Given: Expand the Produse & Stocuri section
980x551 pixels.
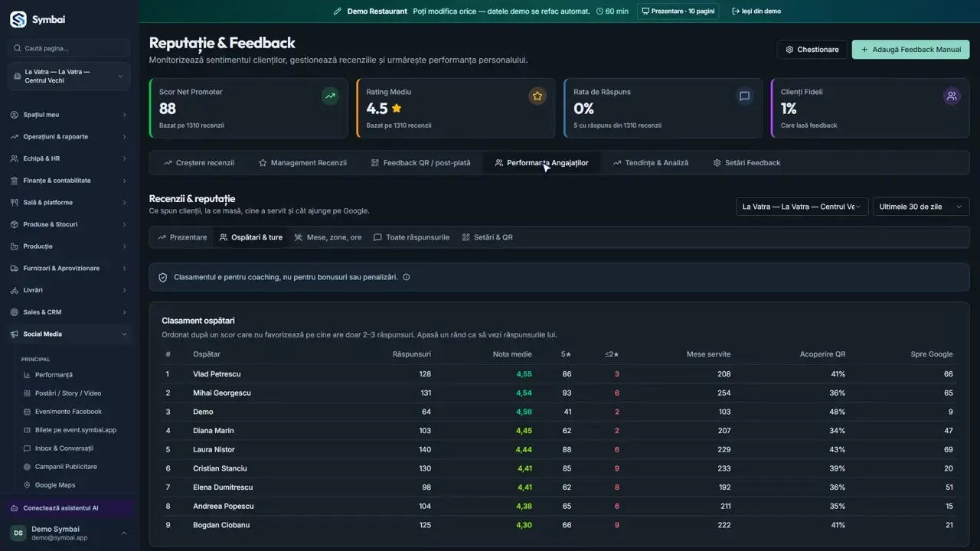Looking at the screenshot, I should point(69,224).
